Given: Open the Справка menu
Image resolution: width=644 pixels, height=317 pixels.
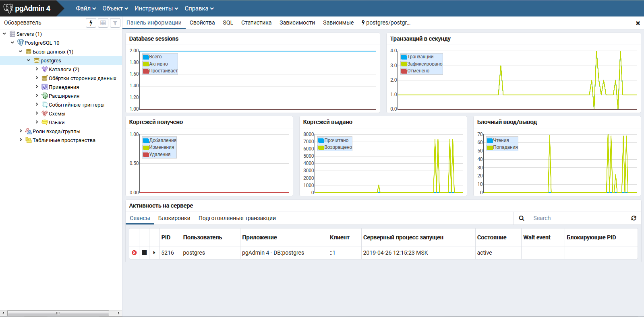Looking at the screenshot, I should [199, 8].
